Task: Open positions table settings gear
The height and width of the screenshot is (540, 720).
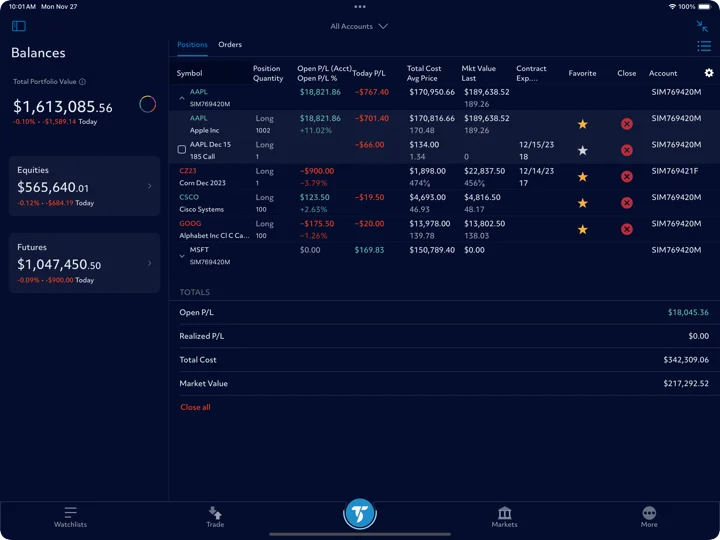Action: click(709, 73)
